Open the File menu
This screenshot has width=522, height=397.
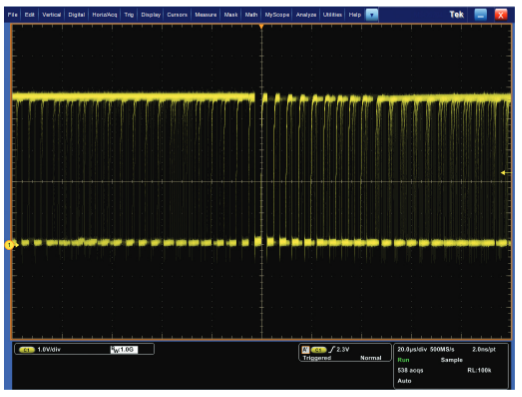[x=13, y=15]
